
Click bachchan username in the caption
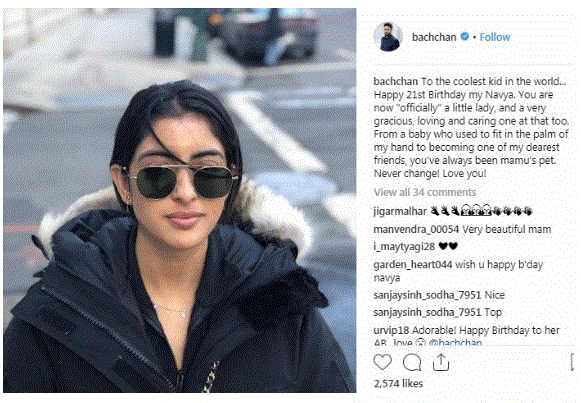click(395, 81)
